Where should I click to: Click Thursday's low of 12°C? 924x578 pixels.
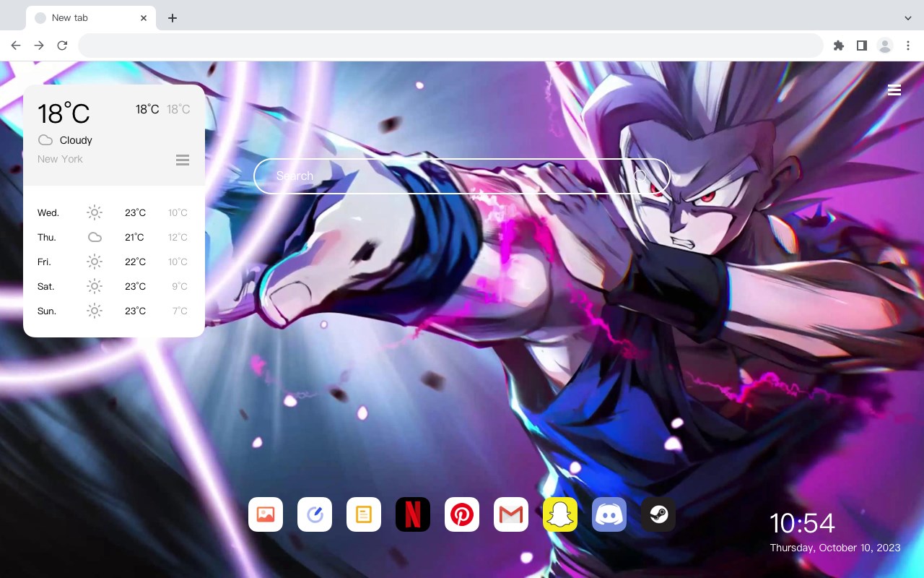178,237
